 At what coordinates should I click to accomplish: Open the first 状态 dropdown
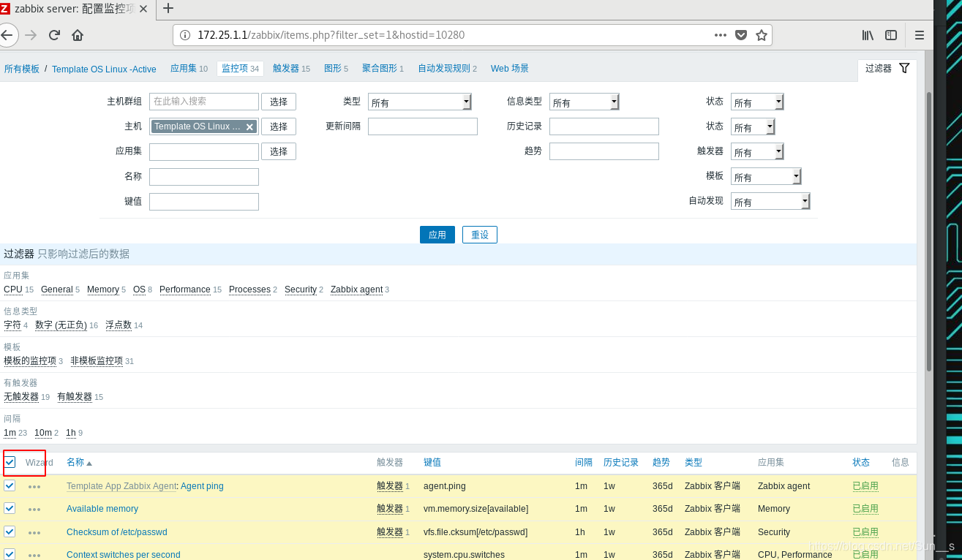point(757,102)
